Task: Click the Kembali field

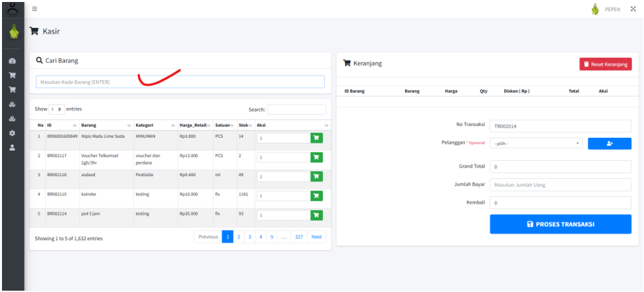Action: tap(560, 203)
